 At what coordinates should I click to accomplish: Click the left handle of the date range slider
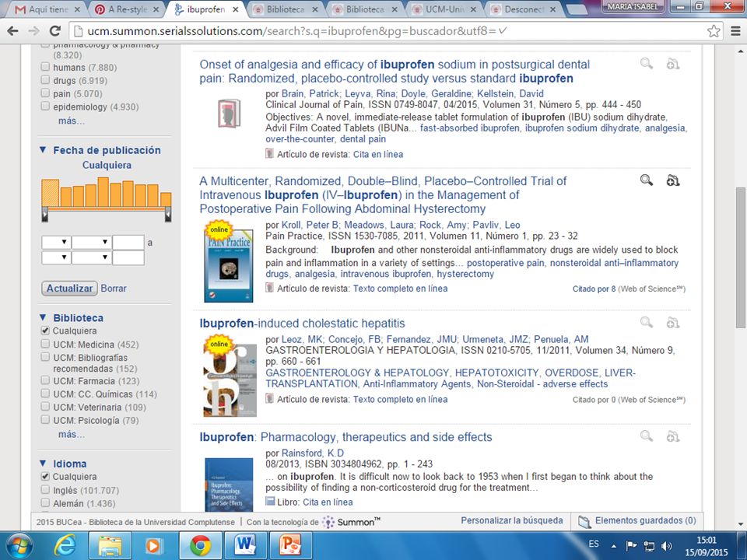point(45,215)
